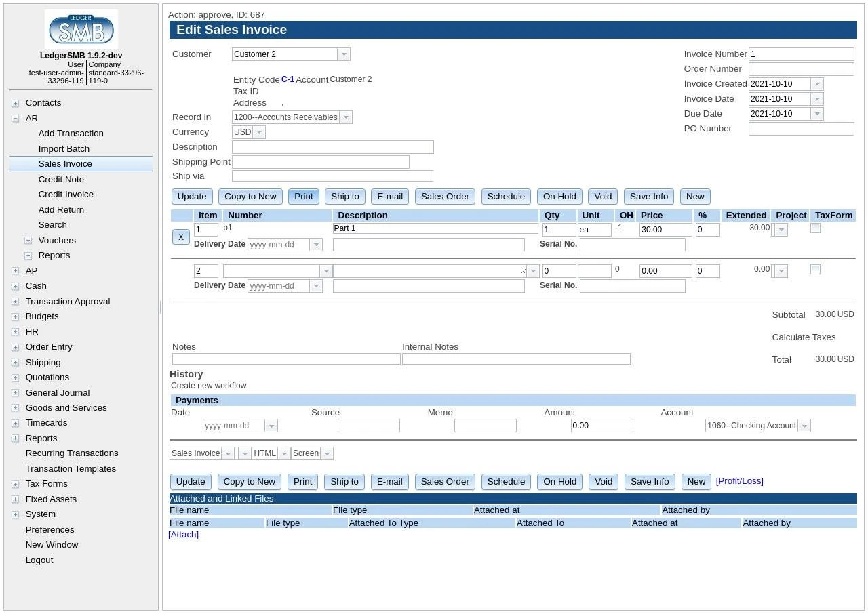Open payment account Checking Account dropdown
Image resolution: width=868 pixels, height=614 pixels.
tap(804, 426)
